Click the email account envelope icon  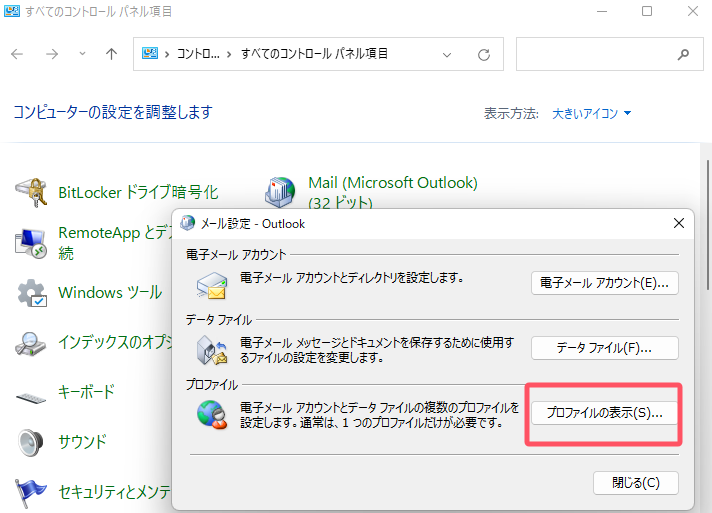pos(212,286)
